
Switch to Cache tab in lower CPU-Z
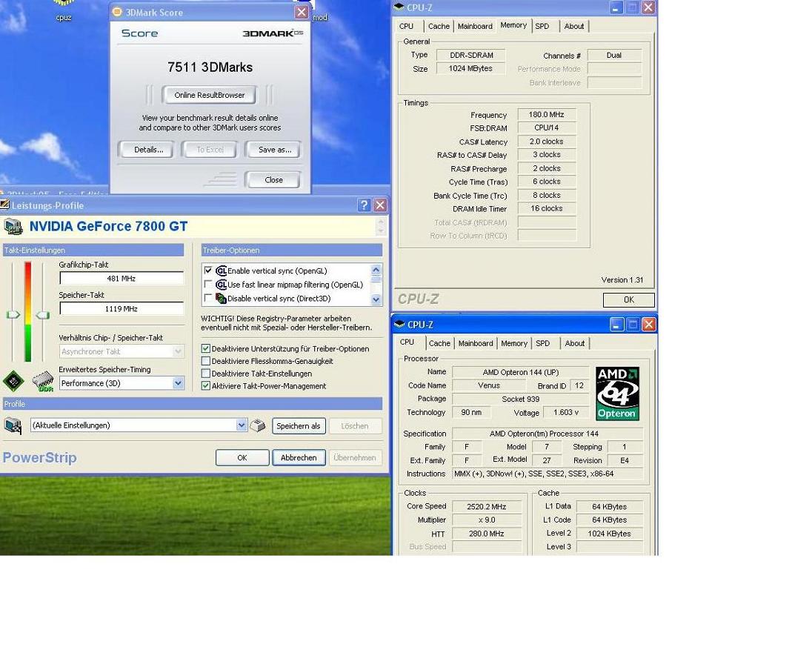pos(439,343)
